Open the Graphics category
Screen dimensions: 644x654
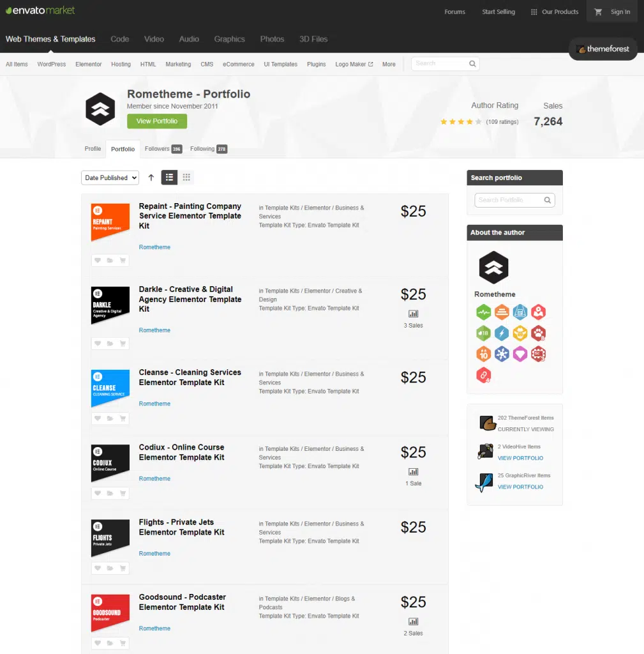(229, 39)
